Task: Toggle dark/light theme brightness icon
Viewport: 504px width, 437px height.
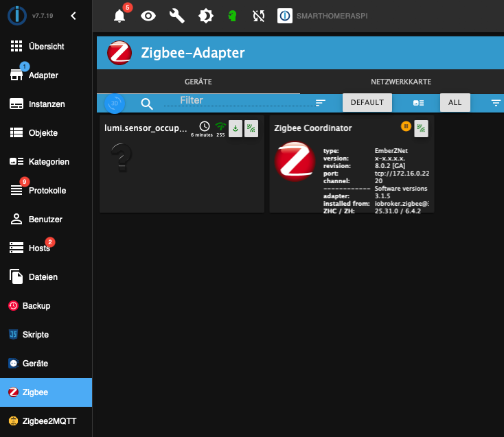Action: pos(205,16)
